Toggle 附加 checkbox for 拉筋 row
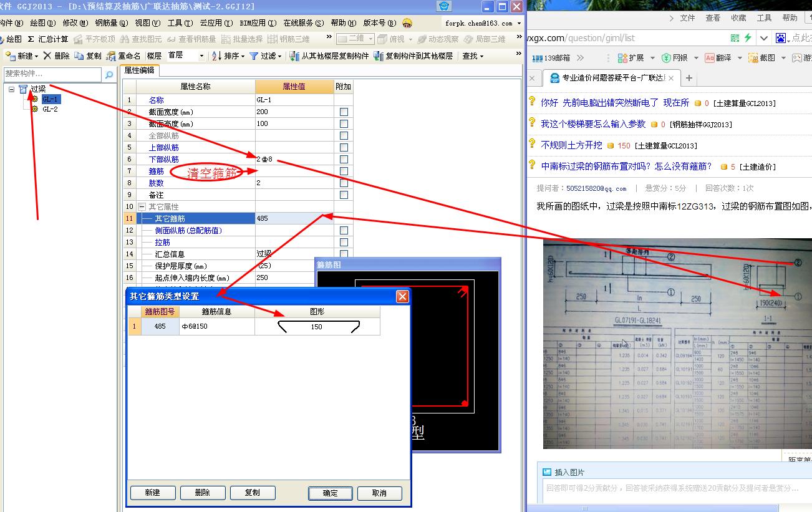This screenshot has width=812, height=512. click(344, 242)
